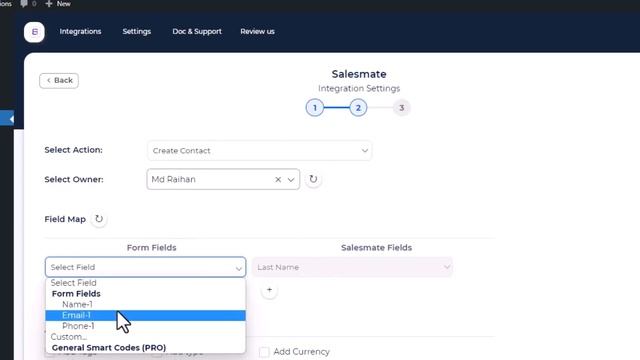Go to step 3 of integration
This screenshot has width=640, height=360.
pos(402,108)
